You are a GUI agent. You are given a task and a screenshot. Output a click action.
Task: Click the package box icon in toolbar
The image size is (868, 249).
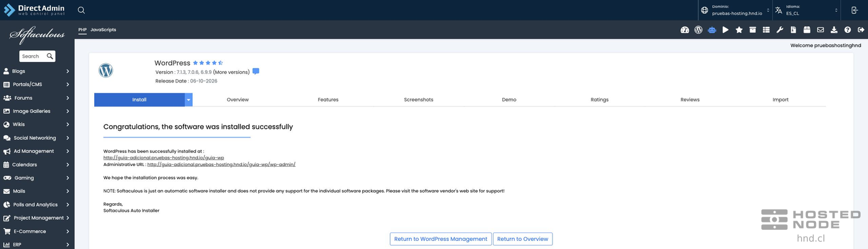807,30
